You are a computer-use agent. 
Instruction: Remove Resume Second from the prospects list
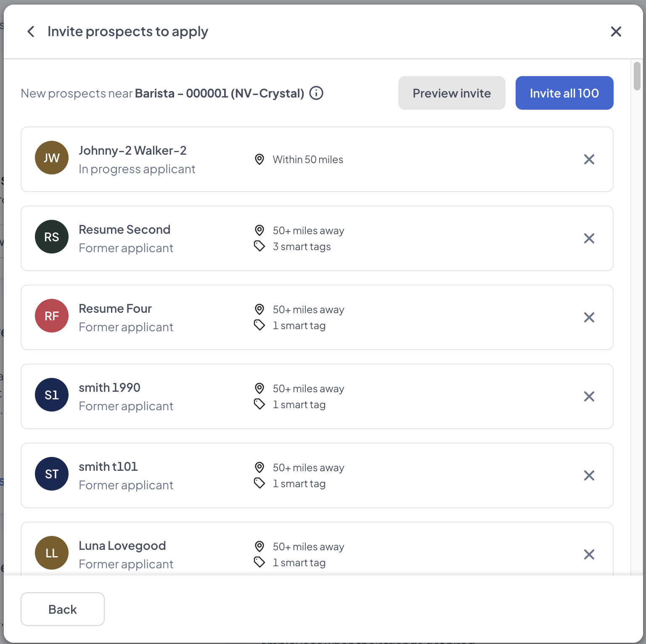[589, 238]
